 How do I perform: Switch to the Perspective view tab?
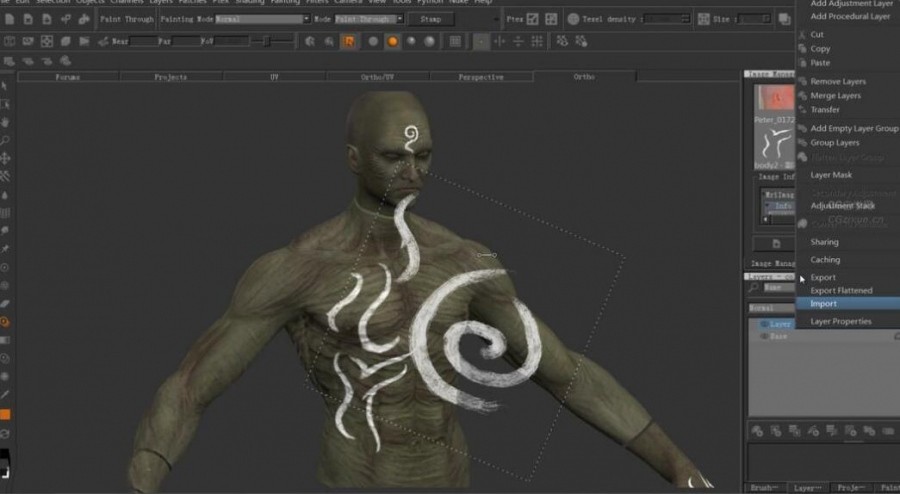pos(481,77)
